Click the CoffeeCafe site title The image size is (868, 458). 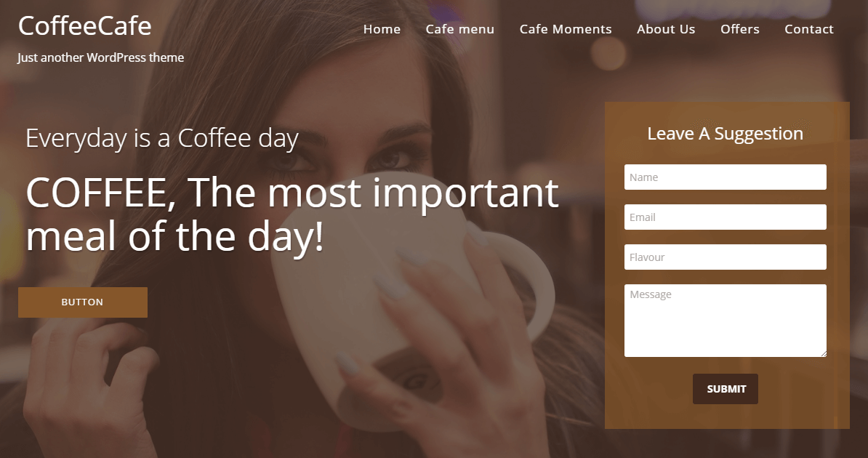point(85,25)
